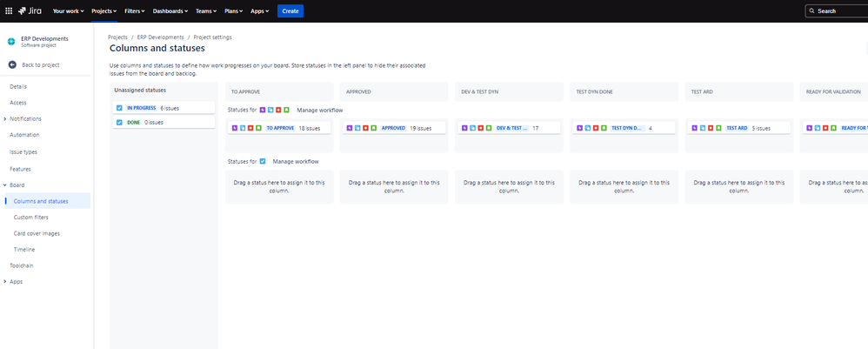Open the Dashboards dropdown
868x349 pixels.
(170, 11)
